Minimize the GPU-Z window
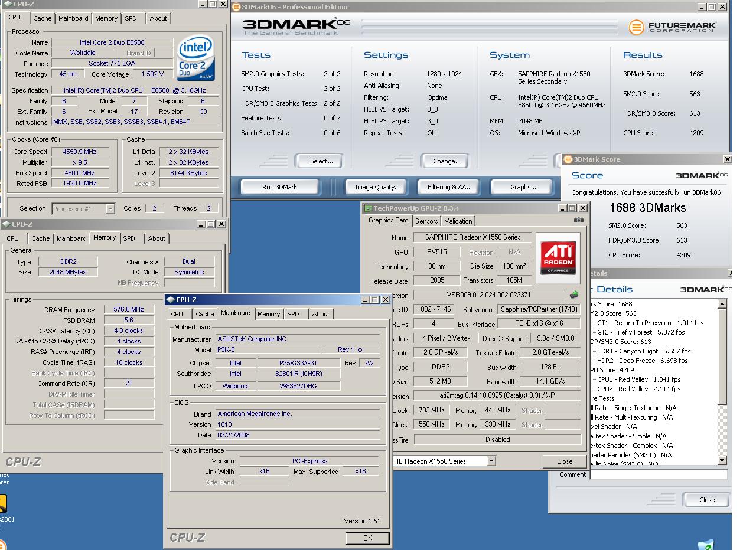756x550 pixels. 563,208
